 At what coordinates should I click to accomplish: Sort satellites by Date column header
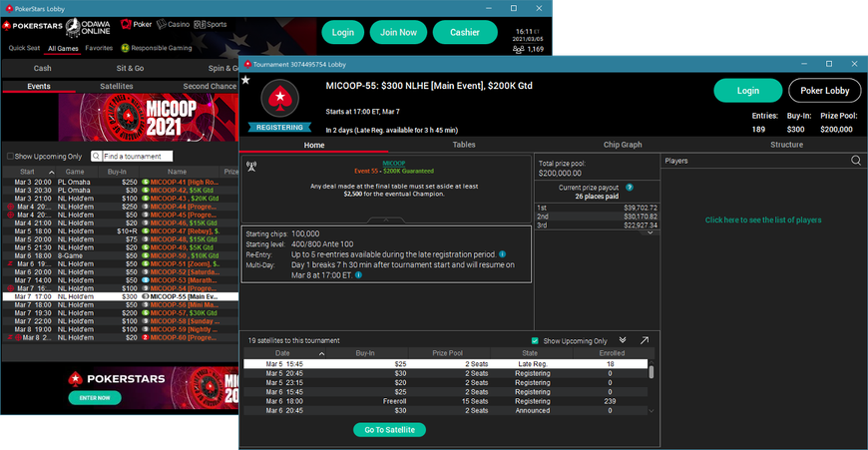point(284,353)
